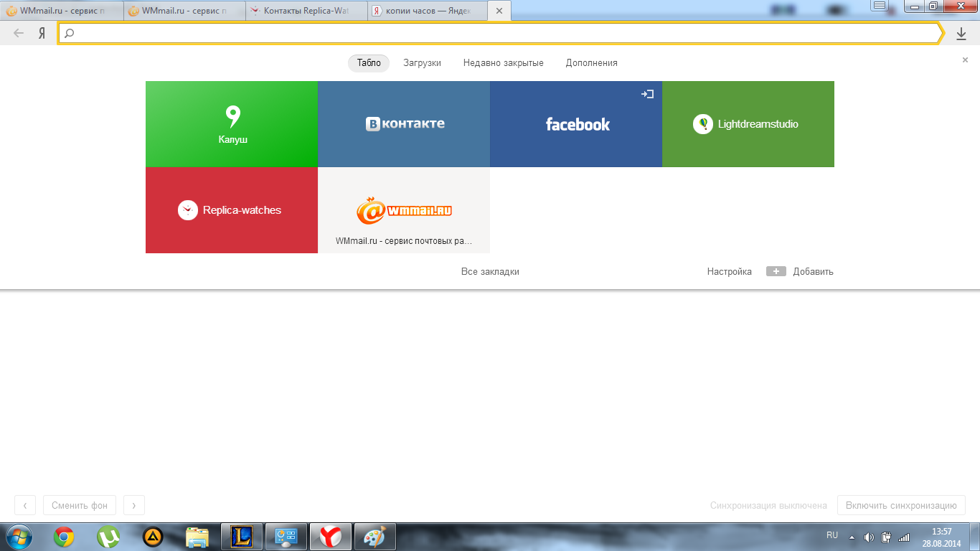Click Добавить to add a tile
This screenshot has width=980, height=551.
pos(813,272)
